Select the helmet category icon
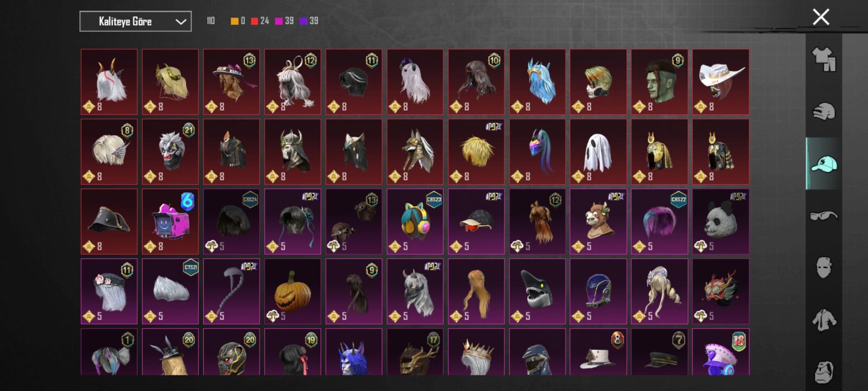This screenshot has height=391, width=868. coord(824,111)
